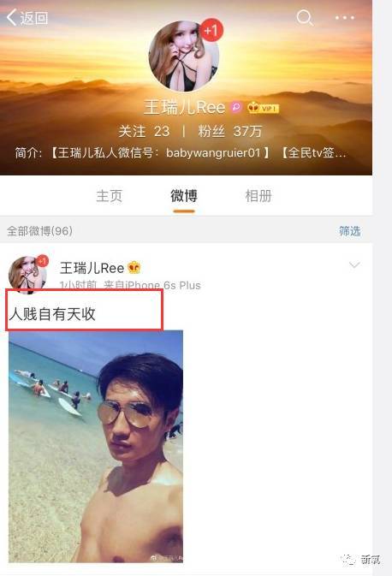Expand the post options chevron
Screen dimensions: 392x576
354,265
